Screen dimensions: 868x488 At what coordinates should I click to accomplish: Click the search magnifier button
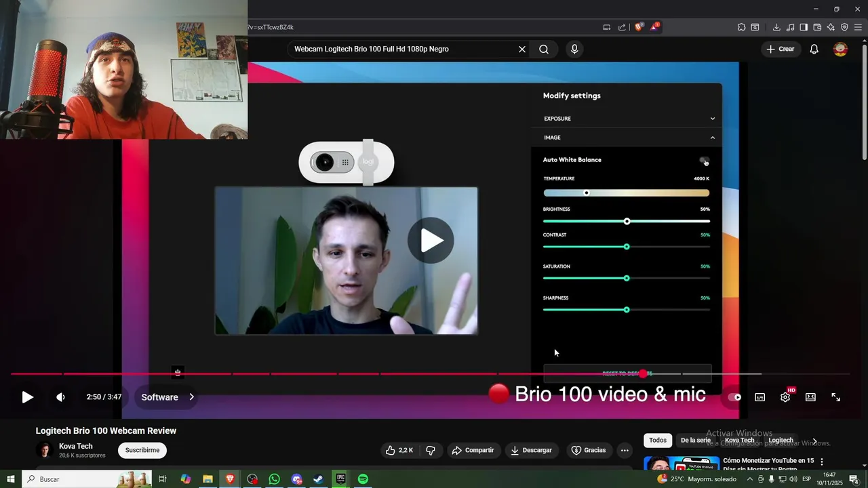544,49
